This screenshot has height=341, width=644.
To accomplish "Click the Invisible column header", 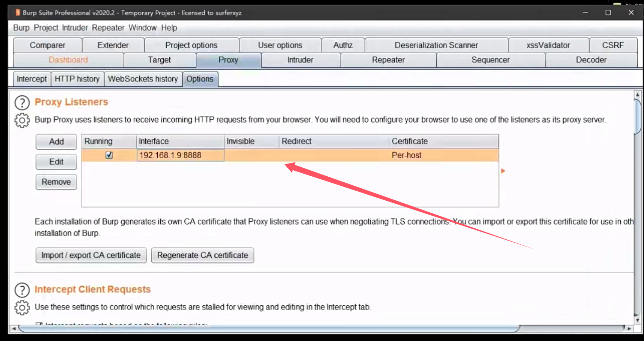I will [x=252, y=141].
